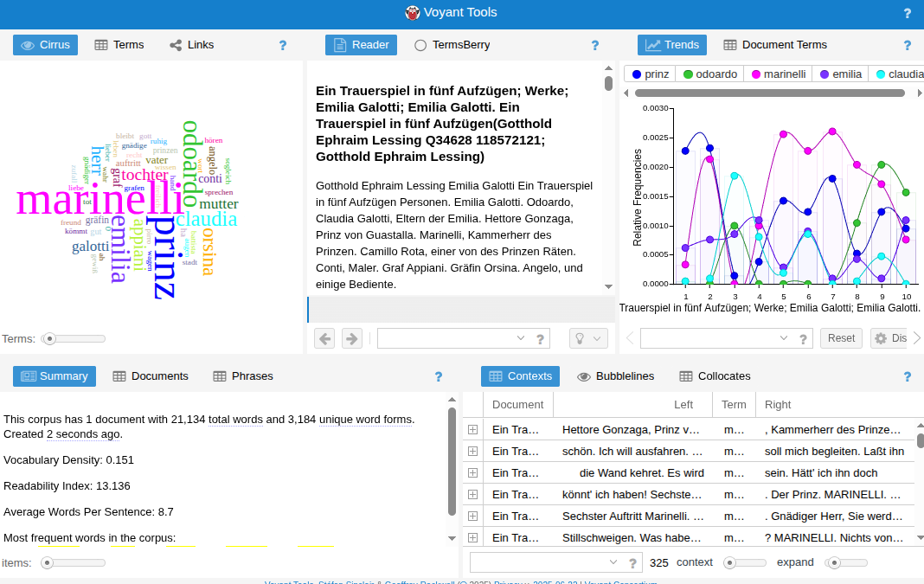Click the word 'claudia' in the Cirrus cloud
Screen dimensions: 924x584
point(206,219)
